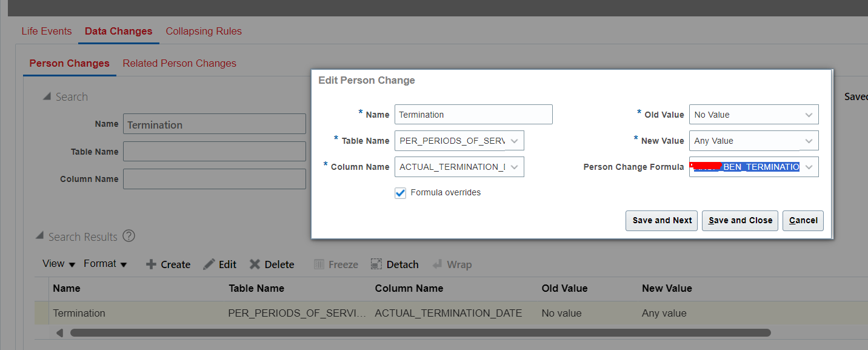
Task: Open the Column Name dropdown in dialog
Action: point(514,167)
